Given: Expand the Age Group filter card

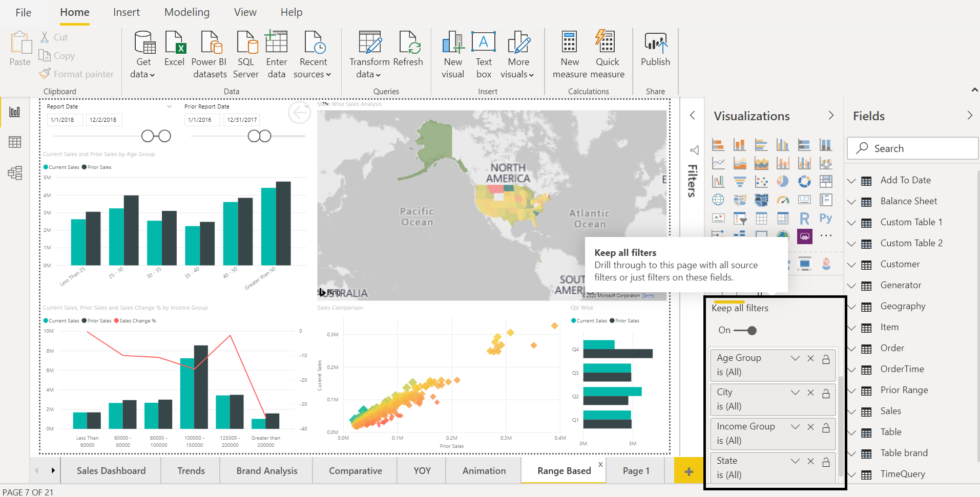Looking at the screenshot, I should click(795, 358).
